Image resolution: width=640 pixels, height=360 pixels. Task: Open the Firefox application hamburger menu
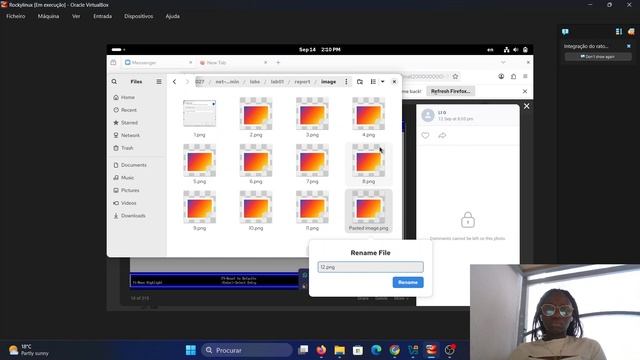tap(525, 76)
